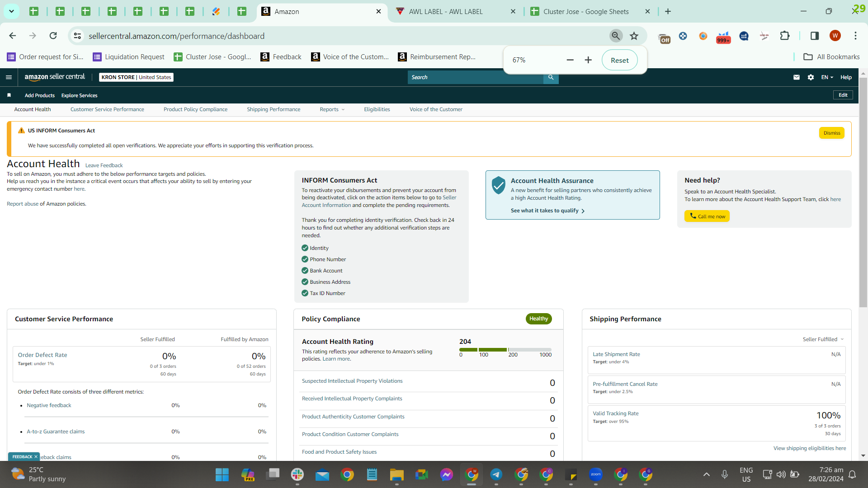Click Report abuse link
The width and height of the screenshot is (868, 488).
tap(23, 204)
